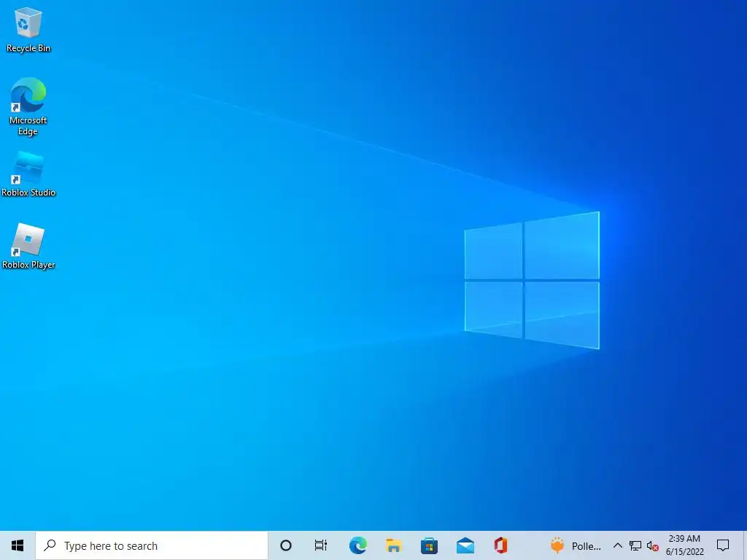Select the Recycle Bin desktop icon
Image resolution: width=747 pixels, height=560 pixels.
point(28,29)
